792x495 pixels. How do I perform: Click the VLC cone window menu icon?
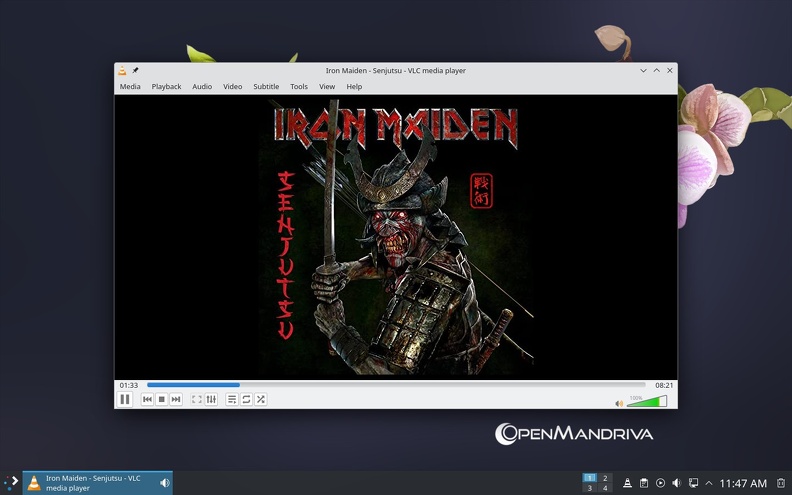122,71
